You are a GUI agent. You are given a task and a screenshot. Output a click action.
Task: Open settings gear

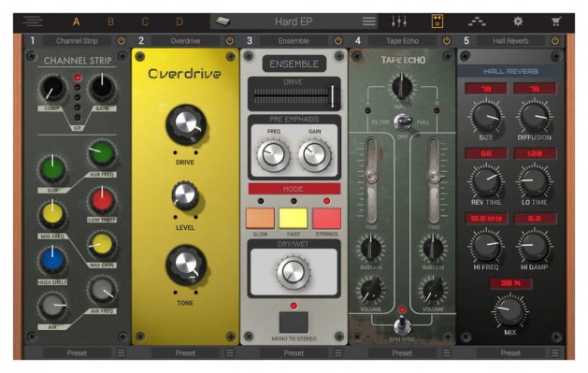coord(518,22)
